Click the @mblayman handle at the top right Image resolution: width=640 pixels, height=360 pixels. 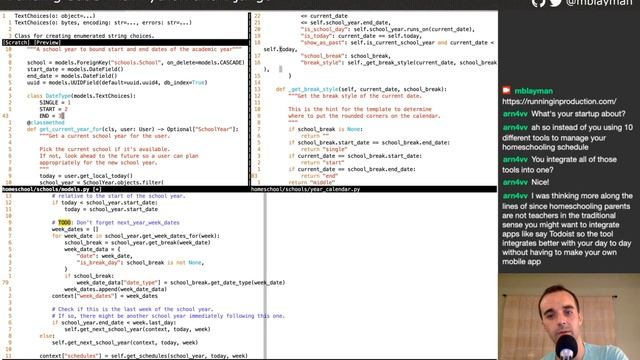coord(598,3)
